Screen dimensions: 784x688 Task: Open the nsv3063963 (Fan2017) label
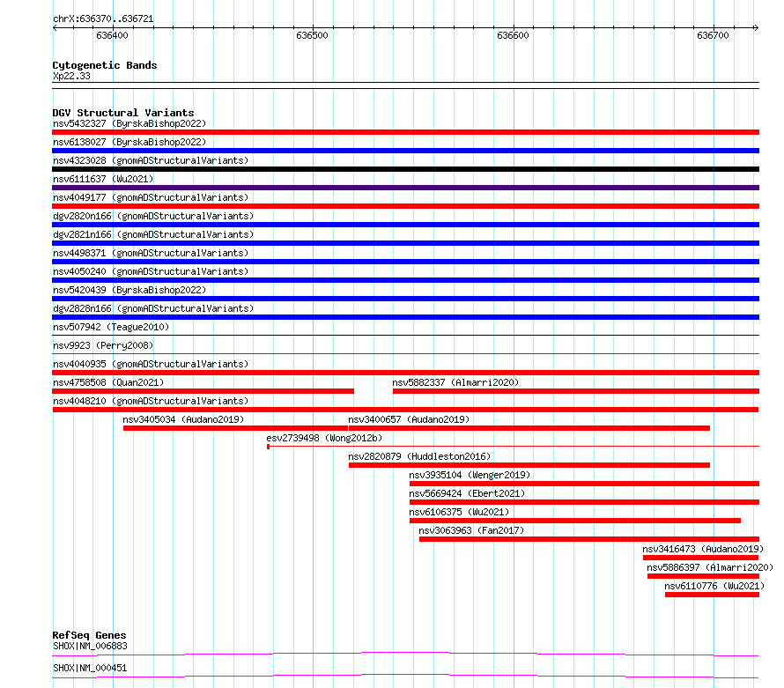(x=471, y=530)
